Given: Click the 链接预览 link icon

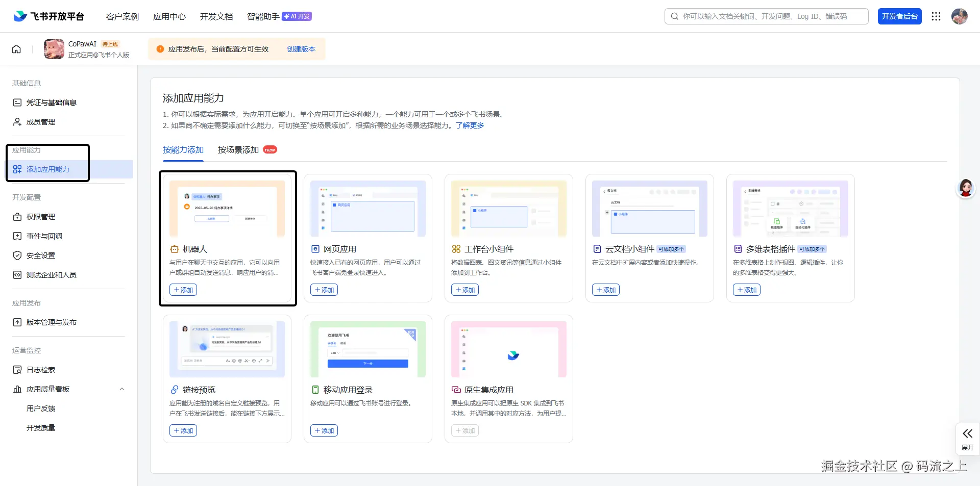Looking at the screenshot, I should point(175,390).
